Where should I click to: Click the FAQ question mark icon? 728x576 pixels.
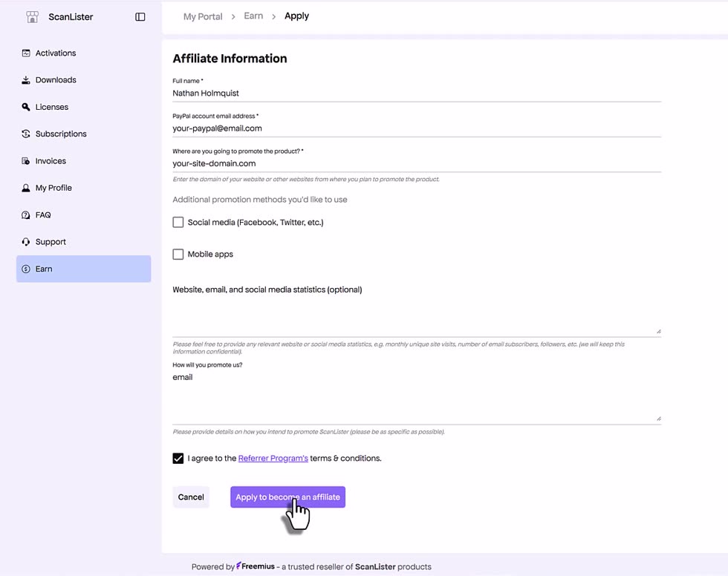[26, 215]
